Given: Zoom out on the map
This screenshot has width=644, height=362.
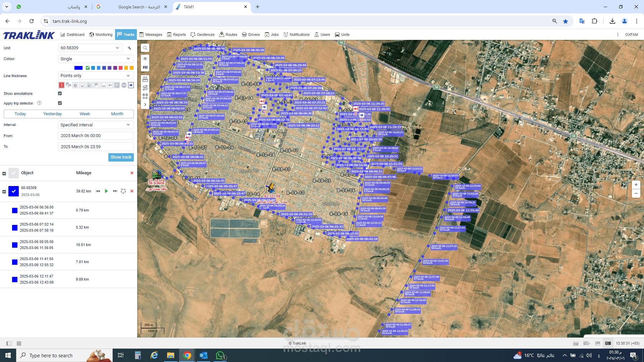Looking at the screenshot, I should [x=636, y=193].
